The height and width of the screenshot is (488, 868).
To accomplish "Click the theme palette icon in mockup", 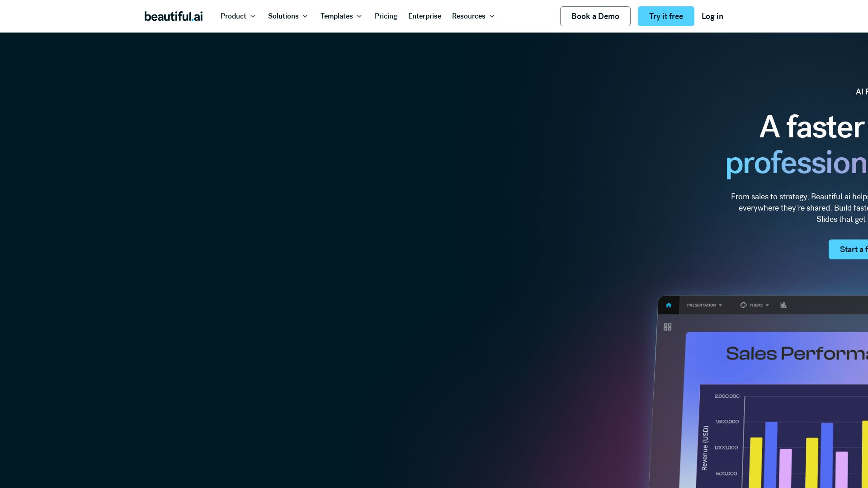I will click(x=743, y=305).
